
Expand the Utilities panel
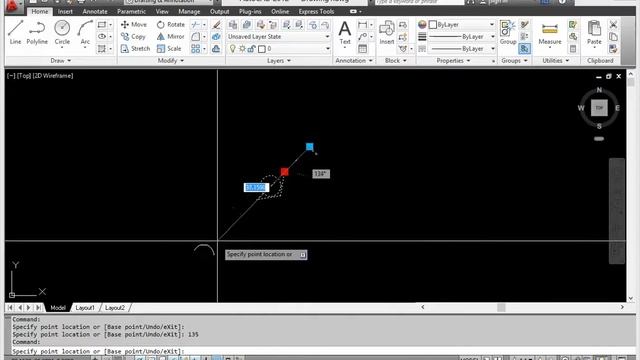coord(556,60)
